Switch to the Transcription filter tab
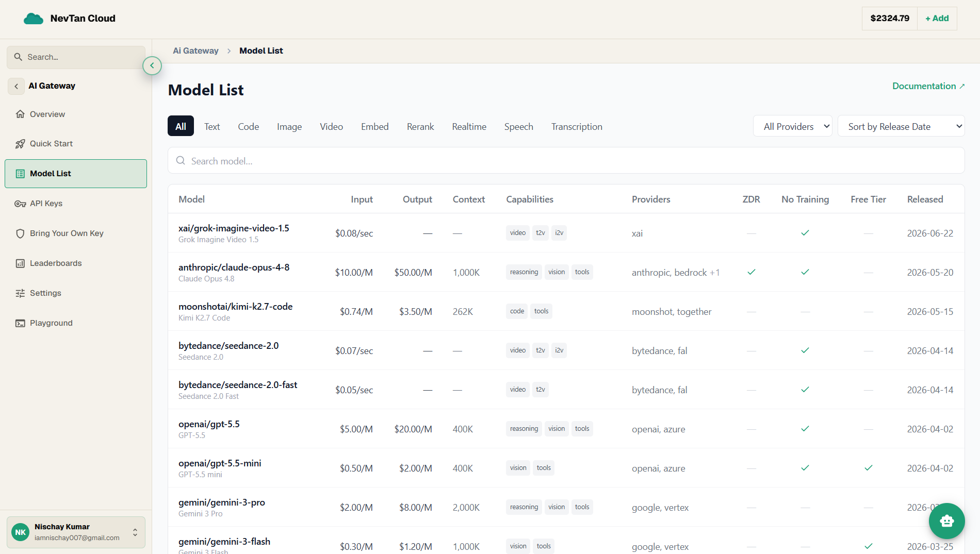 577,126
